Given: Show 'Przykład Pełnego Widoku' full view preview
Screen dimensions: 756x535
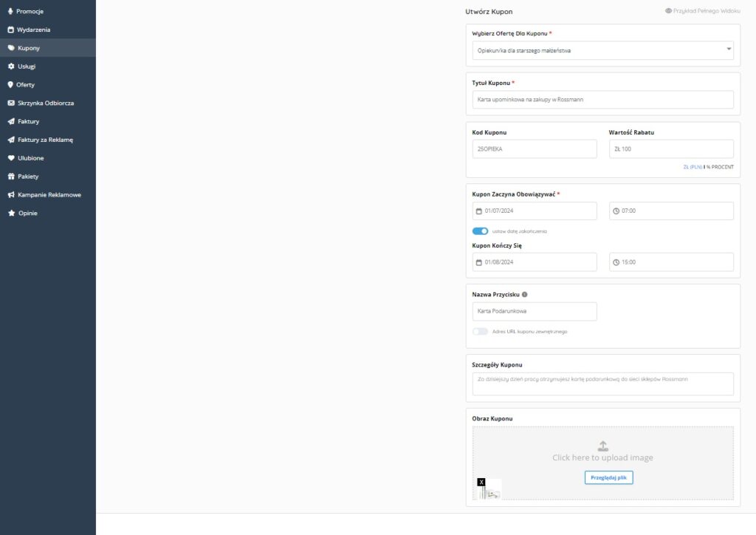Looking at the screenshot, I should point(701,11).
